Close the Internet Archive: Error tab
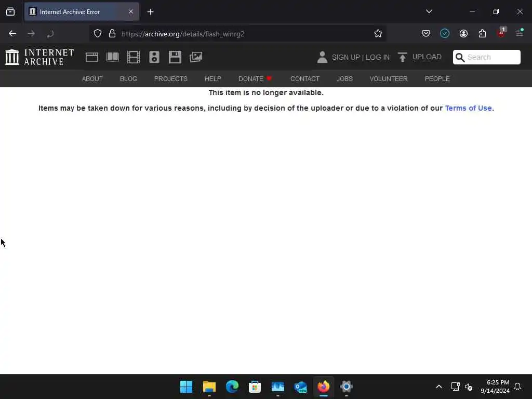 click(130, 11)
